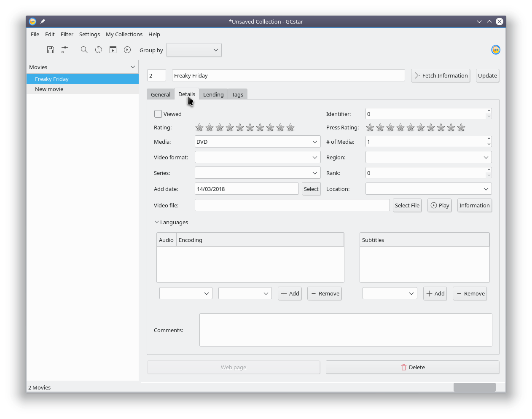Set Rating by clicking the fifth star
The width and height of the screenshot is (532, 419).
click(240, 128)
